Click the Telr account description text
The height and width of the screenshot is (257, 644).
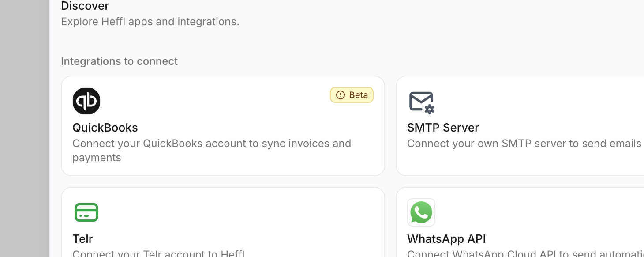158,254
